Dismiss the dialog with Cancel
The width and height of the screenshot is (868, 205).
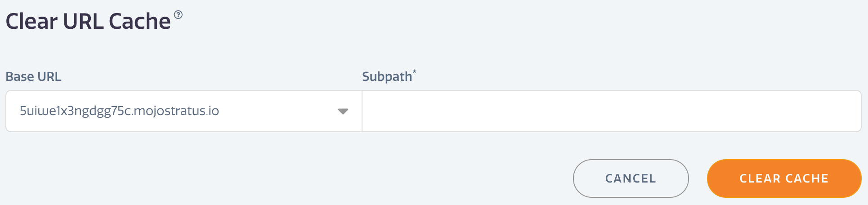(x=631, y=178)
